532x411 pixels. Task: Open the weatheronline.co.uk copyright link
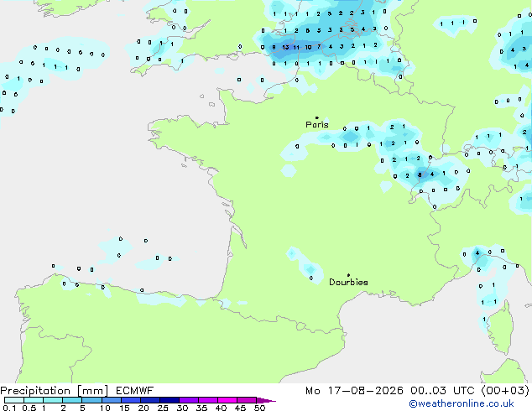[x=462, y=403]
